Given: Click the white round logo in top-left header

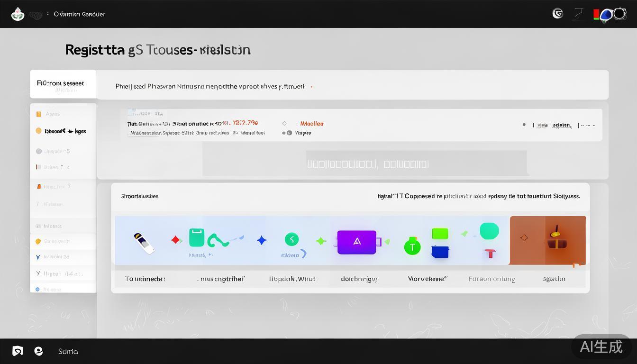Looking at the screenshot, I should [x=18, y=14].
